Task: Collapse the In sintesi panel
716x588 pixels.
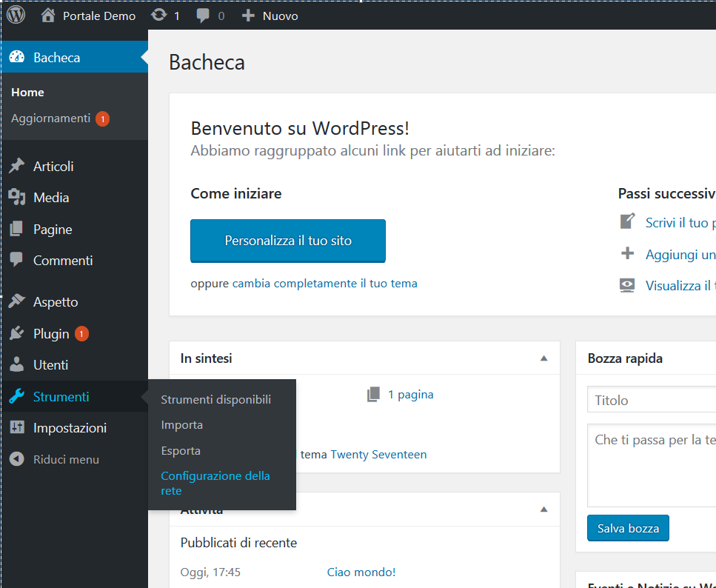Action: pyautogui.click(x=543, y=358)
